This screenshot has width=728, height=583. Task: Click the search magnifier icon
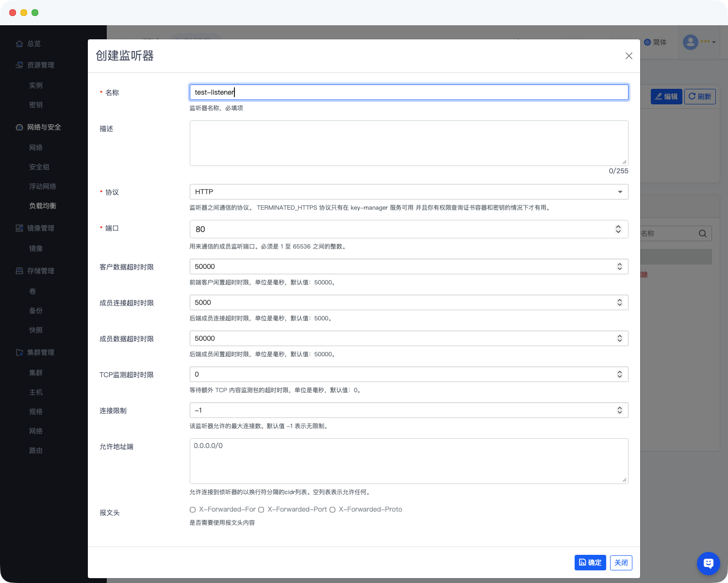pos(702,233)
